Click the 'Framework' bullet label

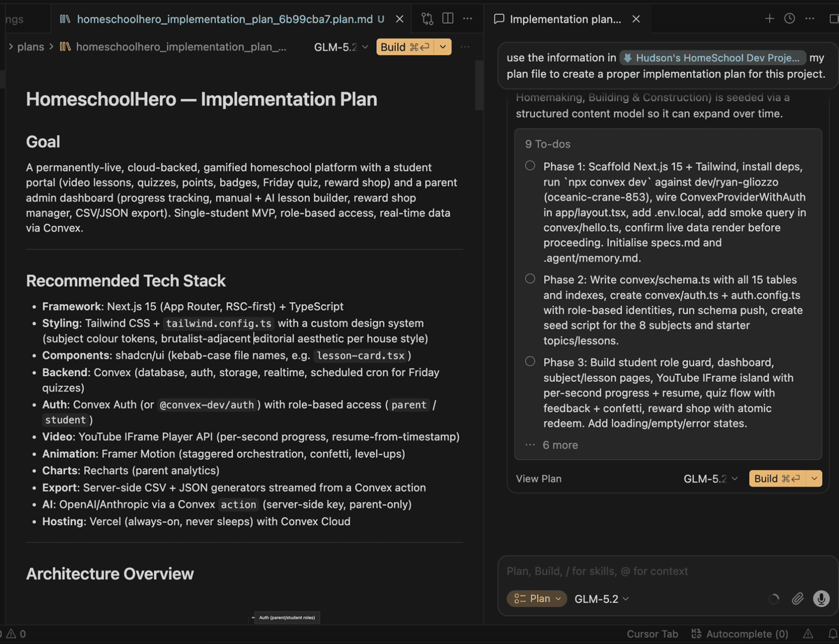tap(72, 306)
